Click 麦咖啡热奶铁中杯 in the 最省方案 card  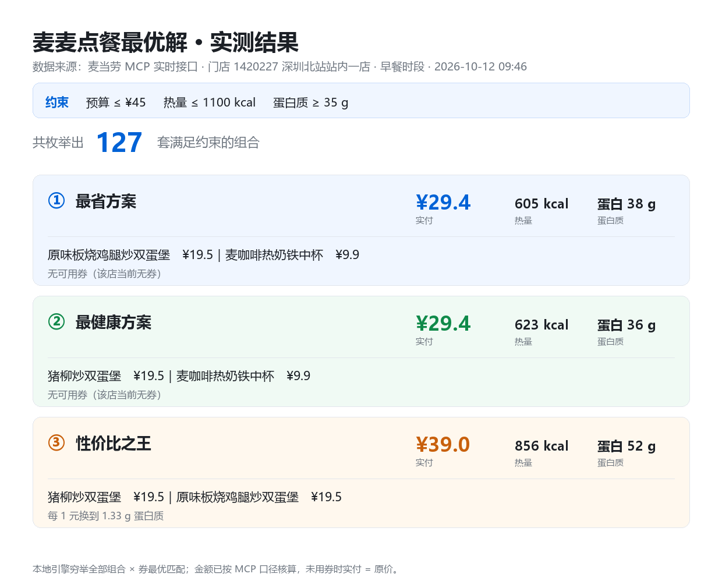click(274, 255)
